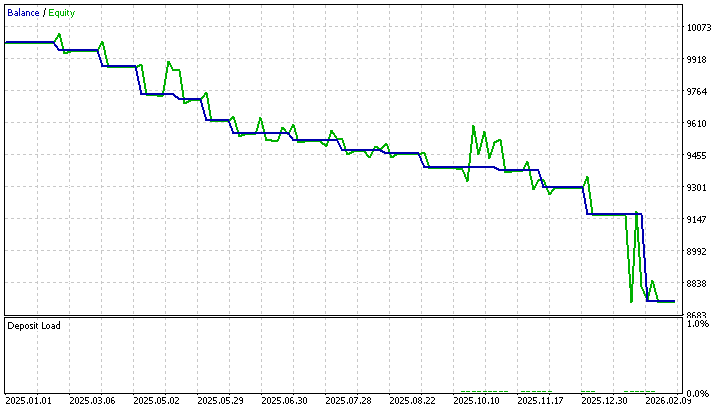727x410 pixels.
Task: Click the 0.0% deposit load axis label
Action: [x=698, y=393]
